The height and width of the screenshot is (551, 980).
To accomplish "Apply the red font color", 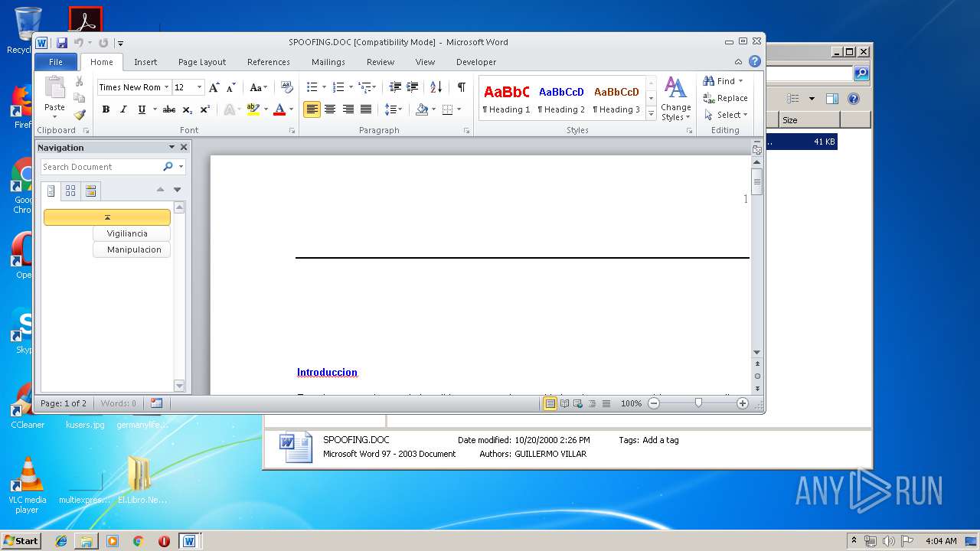I will 279,109.
